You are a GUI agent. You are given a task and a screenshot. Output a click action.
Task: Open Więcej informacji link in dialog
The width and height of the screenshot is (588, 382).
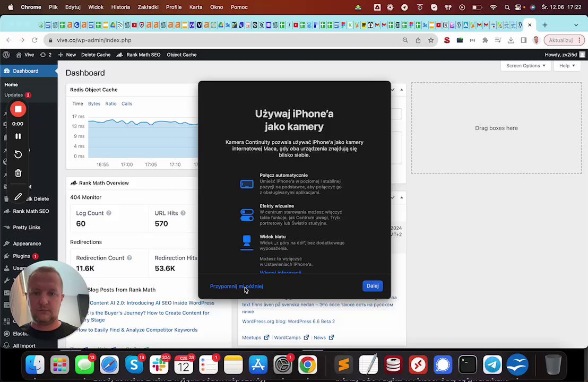[x=281, y=273]
